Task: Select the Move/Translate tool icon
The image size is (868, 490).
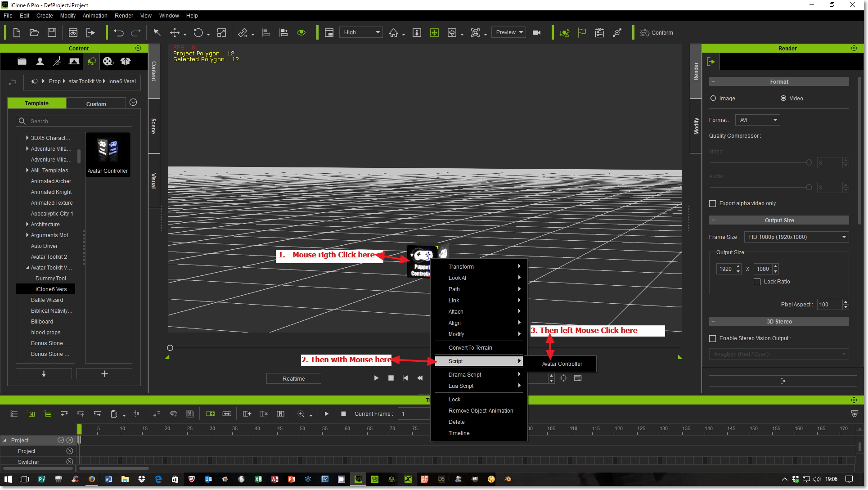Action: 174,33
